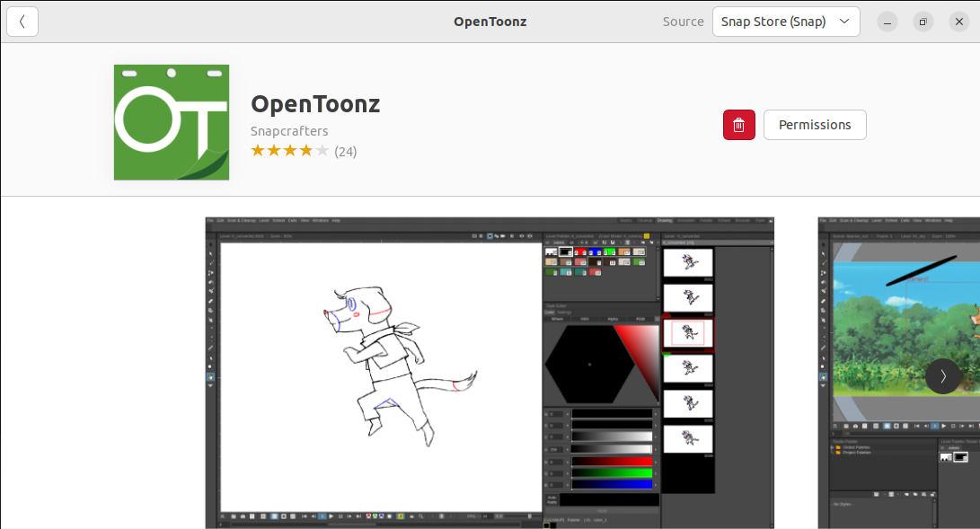980x529 pixels.
Task: Go back with the header back arrow
Action: (x=22, y=22)
